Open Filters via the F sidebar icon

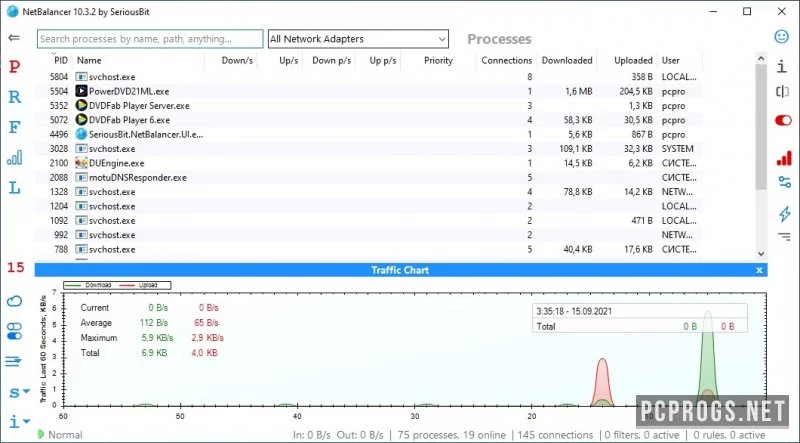tap(15, 127)
